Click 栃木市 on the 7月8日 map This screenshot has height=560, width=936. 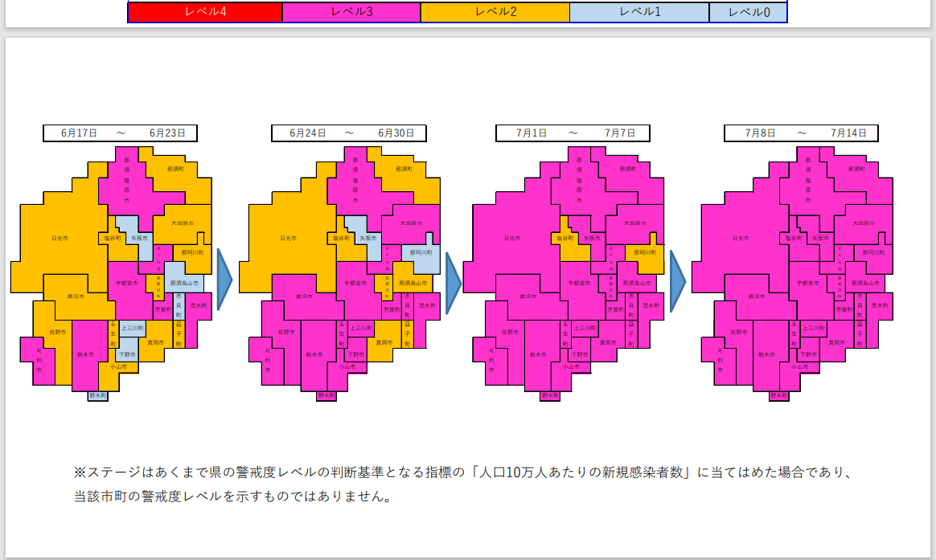pyautogui.click(x=768, y=354)
